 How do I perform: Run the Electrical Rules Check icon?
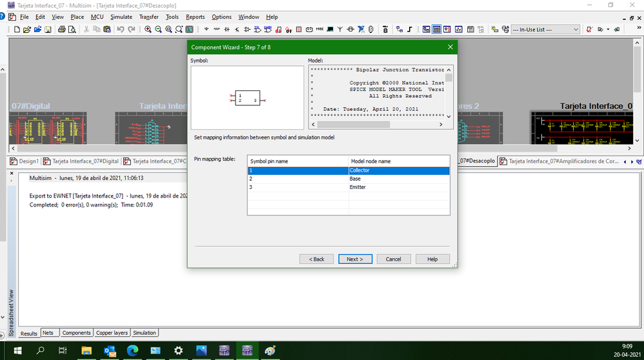[589, 30]
